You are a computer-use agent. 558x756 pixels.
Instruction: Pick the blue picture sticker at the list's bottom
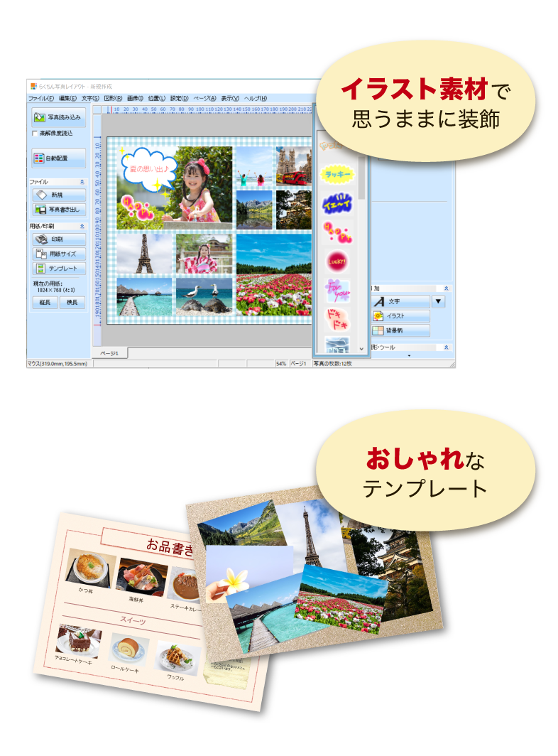pos(337,345)
